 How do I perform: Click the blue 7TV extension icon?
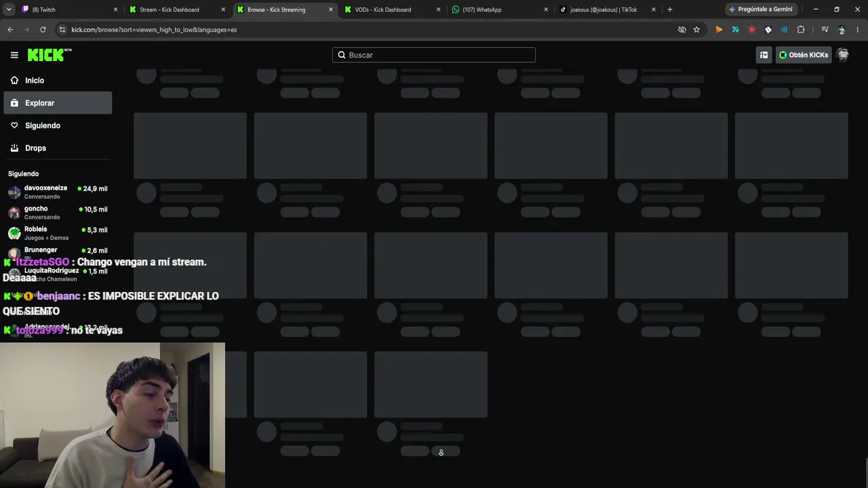point(735,30)
